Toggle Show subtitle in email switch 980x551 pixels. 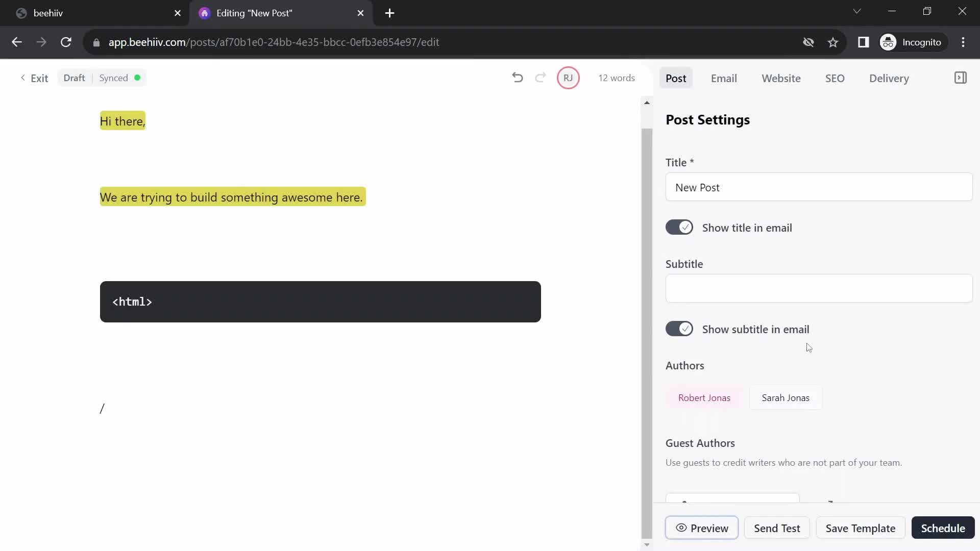[x=680, y=330]
